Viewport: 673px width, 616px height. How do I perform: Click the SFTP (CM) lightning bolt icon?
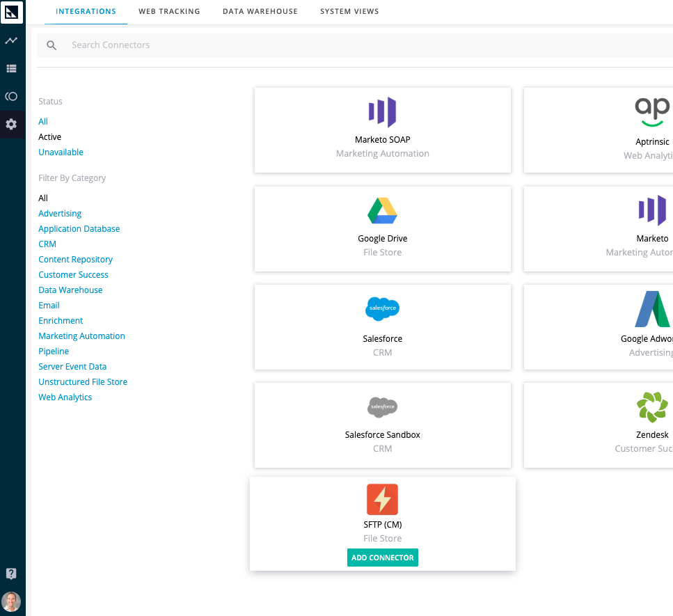(382, 499)
